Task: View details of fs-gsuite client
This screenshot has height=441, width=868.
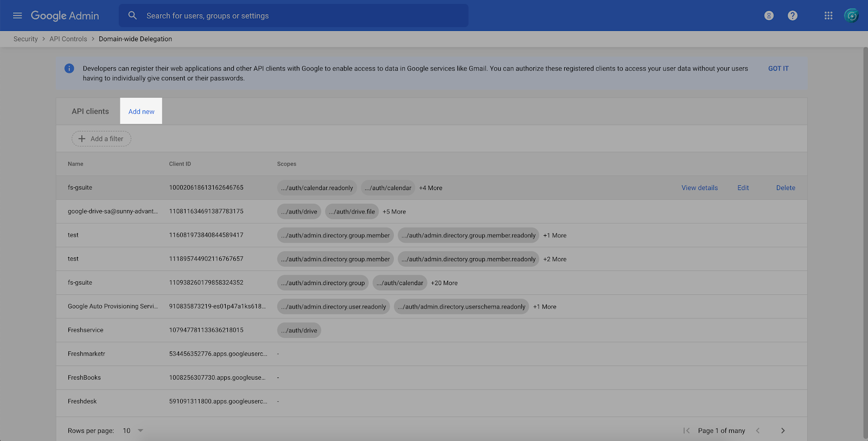Action: coord(699,188)
